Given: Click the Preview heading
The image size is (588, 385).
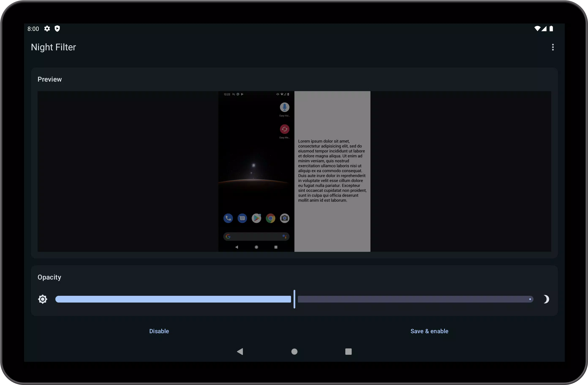Looking at the screenshot, I should [x=50, y=79].
